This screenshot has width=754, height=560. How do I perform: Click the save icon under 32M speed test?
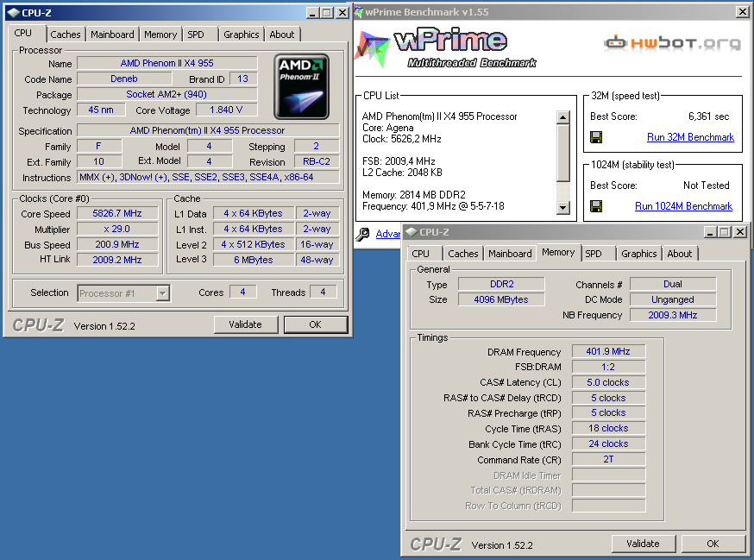point(596,137)
